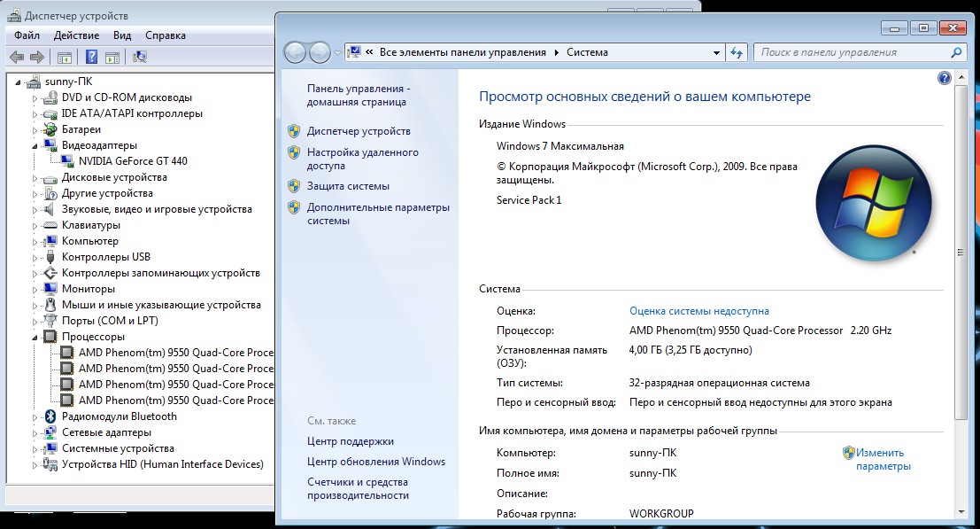
Task: Expand the Другие устройства node
Action: pyautogui.click(x=35, y=194)
